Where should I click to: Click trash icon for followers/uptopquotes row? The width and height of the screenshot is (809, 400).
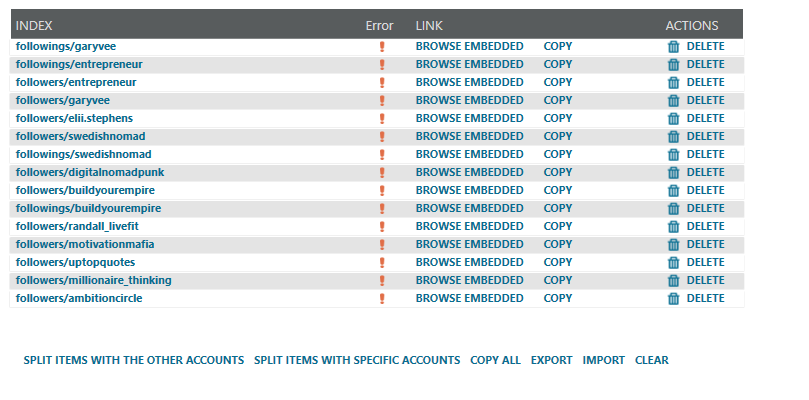(x=673, y=263)
